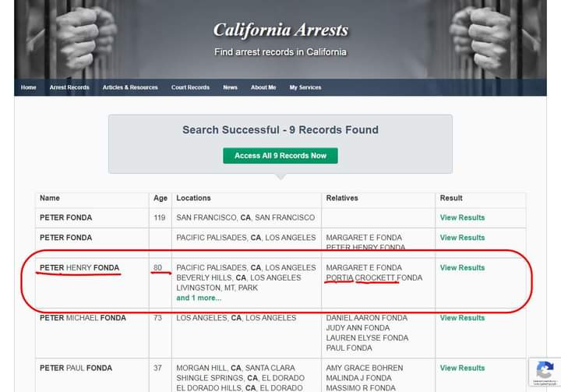Click the reCAPTCHA badge icon
The image size is (561, 392).
point(545,371)
